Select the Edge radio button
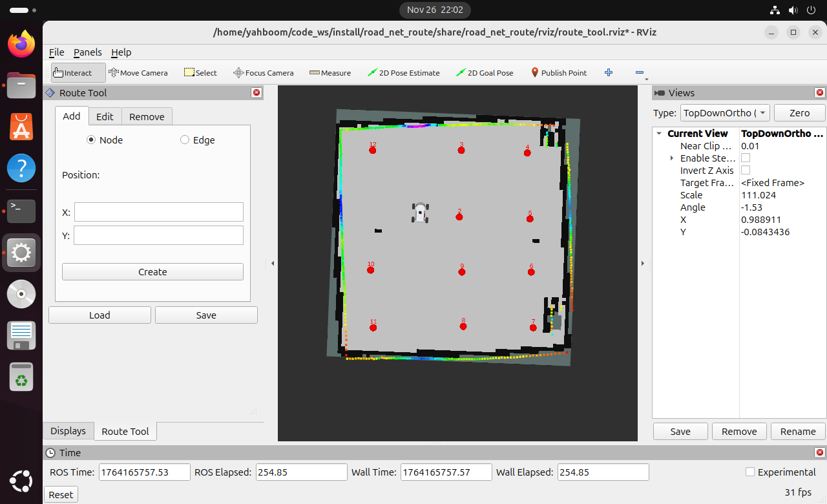Image resolution: width=827 pixels, height=504 pixels. pos(185,140)
